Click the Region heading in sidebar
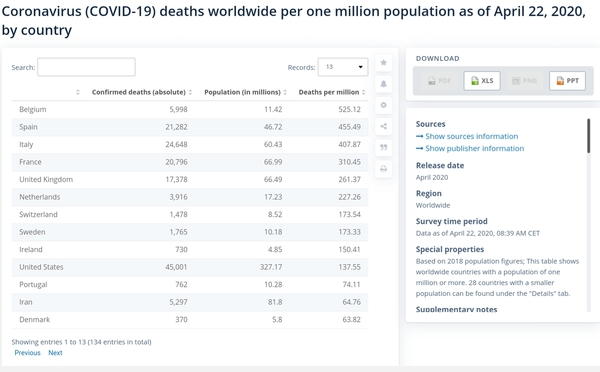The image size is (600, 372). 429,194
